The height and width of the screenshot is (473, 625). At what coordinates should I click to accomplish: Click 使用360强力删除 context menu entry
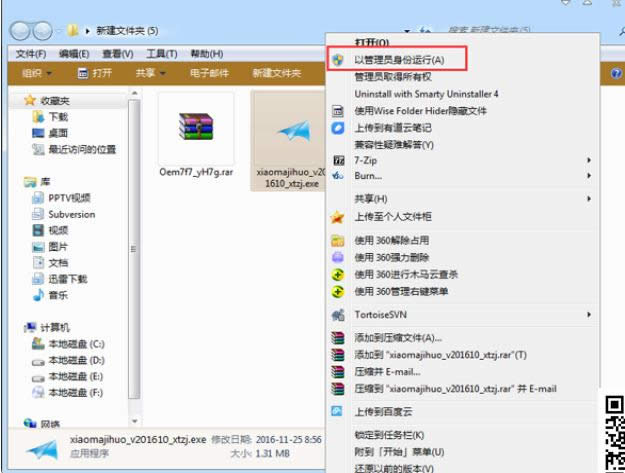[401, 257]
